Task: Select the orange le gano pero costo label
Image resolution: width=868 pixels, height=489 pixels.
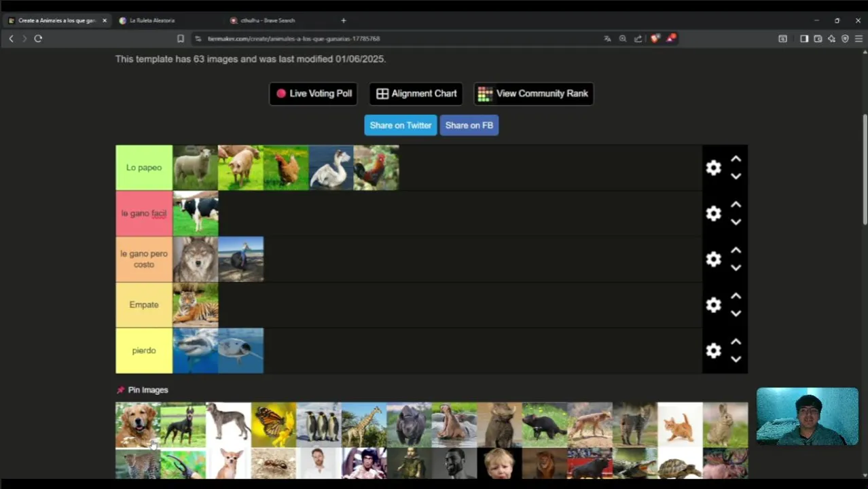Action: [x=144, y=259]
